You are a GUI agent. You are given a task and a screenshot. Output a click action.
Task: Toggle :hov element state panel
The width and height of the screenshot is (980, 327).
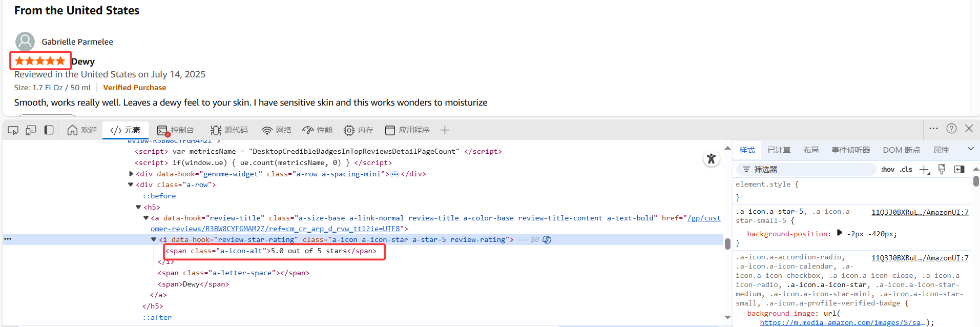click(888, 170)
